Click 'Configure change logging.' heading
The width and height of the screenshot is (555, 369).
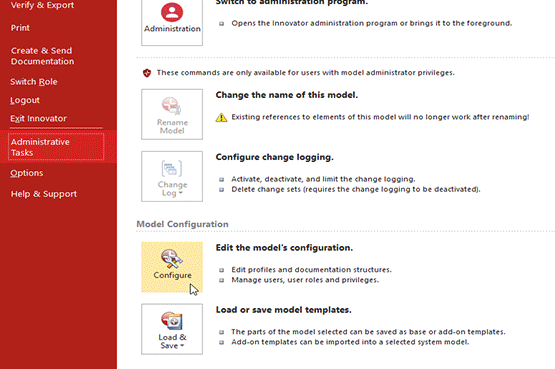pyautogui.click(x=275, y=157)
